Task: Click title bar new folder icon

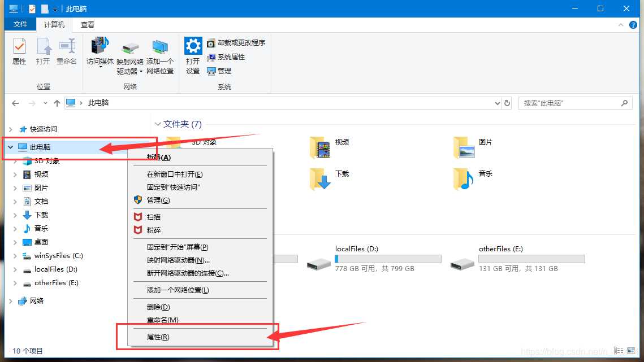Action: pos(44,8)
